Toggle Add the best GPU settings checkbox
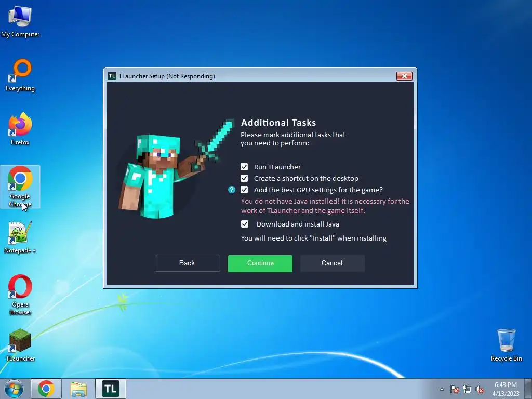Screen dimensions: 532x399 244,190
